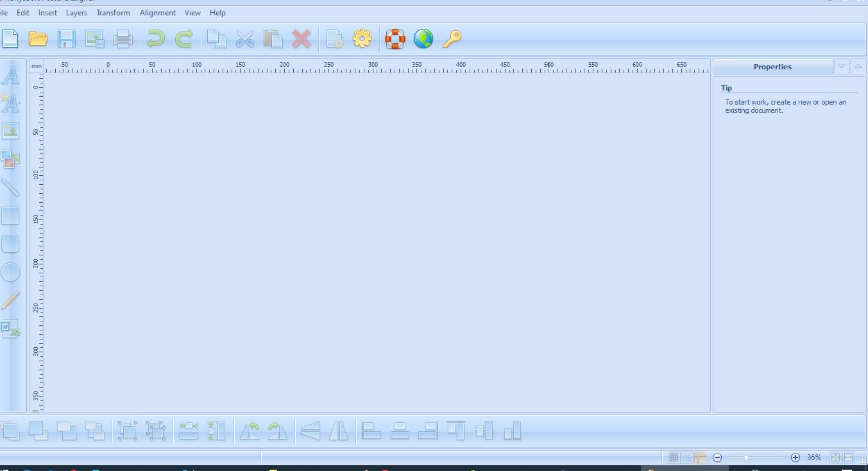Save the document with the floppy disk icon
Viewport: 868px width, 471px height.
pyautogui.click(x=66, y=39)
